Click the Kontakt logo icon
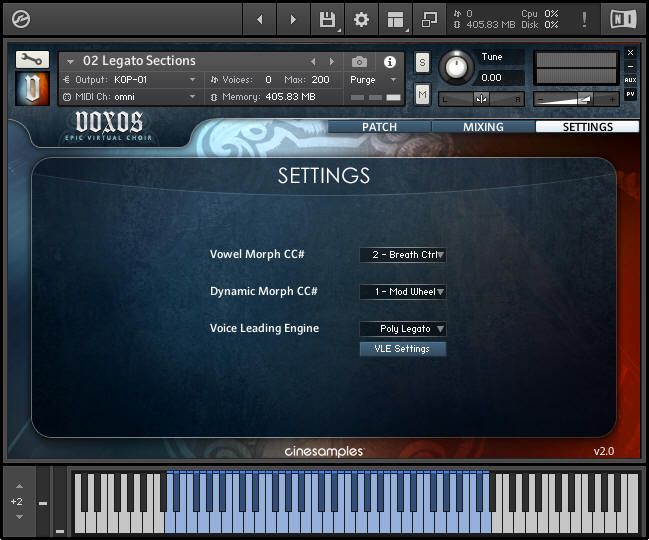 [20, 19]
